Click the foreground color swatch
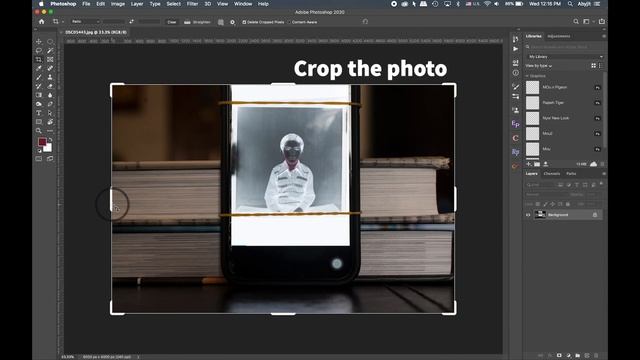 (x=42, y=142)
